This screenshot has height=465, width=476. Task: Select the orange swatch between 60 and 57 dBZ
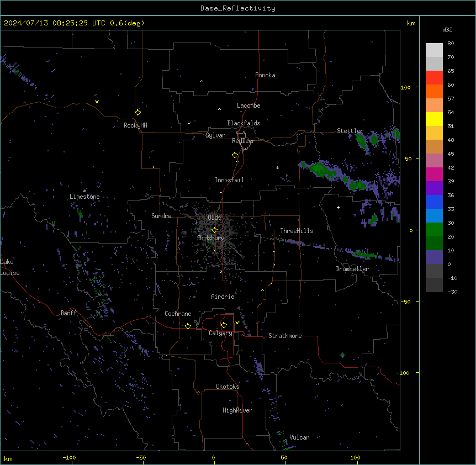(434, 91)
